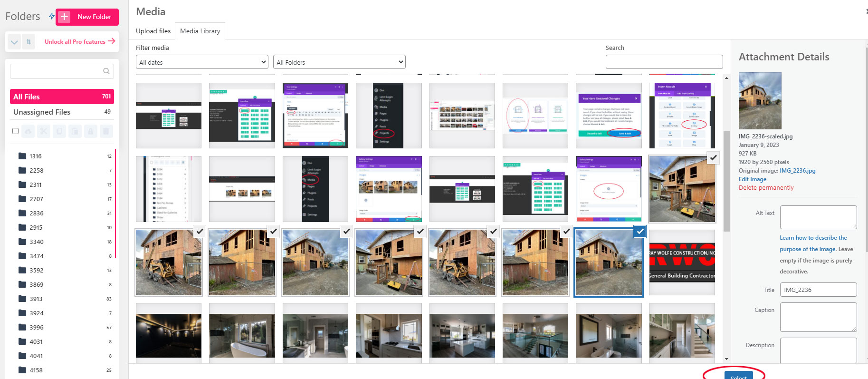The image size is (868, 379).
Task: Click the lock icon in folder toolbar
Action: pos(90,131)
